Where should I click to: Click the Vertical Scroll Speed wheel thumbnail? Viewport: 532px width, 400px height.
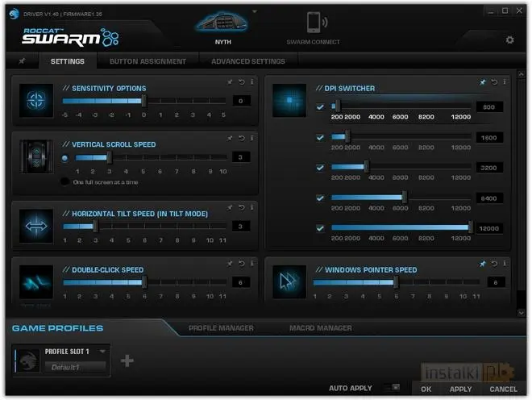click(36, 156)
